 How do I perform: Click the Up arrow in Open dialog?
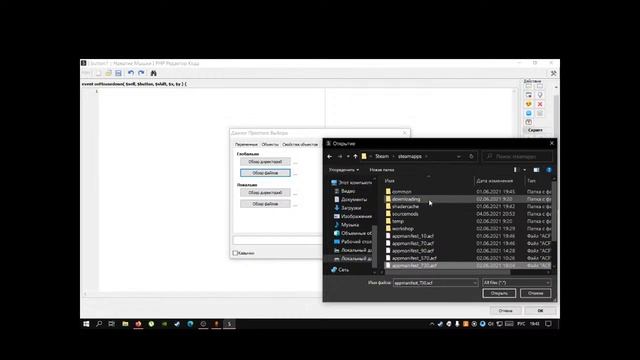coord(356,156)
